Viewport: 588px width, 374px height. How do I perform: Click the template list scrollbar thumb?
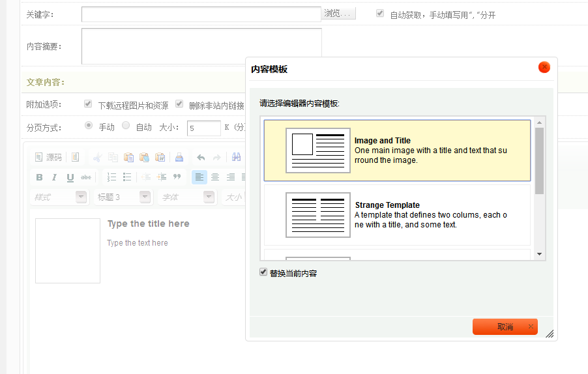[x=539, y=161]
